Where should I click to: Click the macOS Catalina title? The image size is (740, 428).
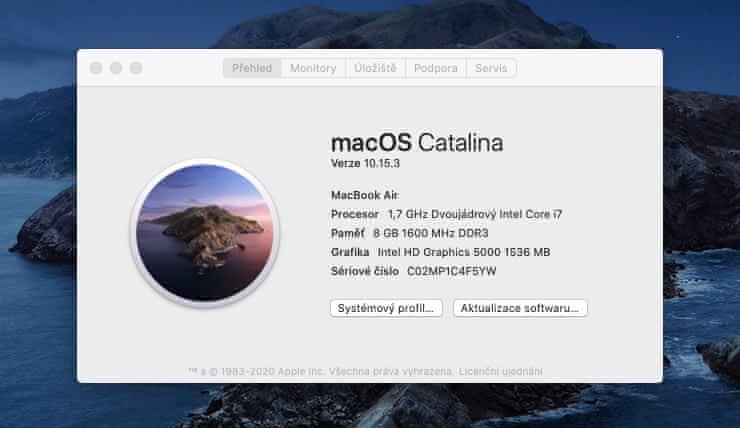417,143
